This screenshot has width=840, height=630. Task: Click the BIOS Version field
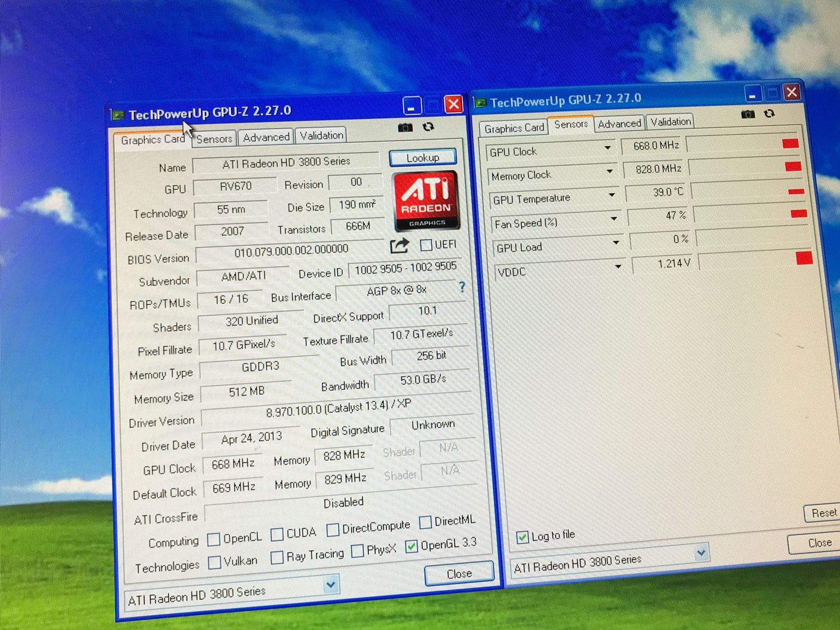(x=290, y=252)
